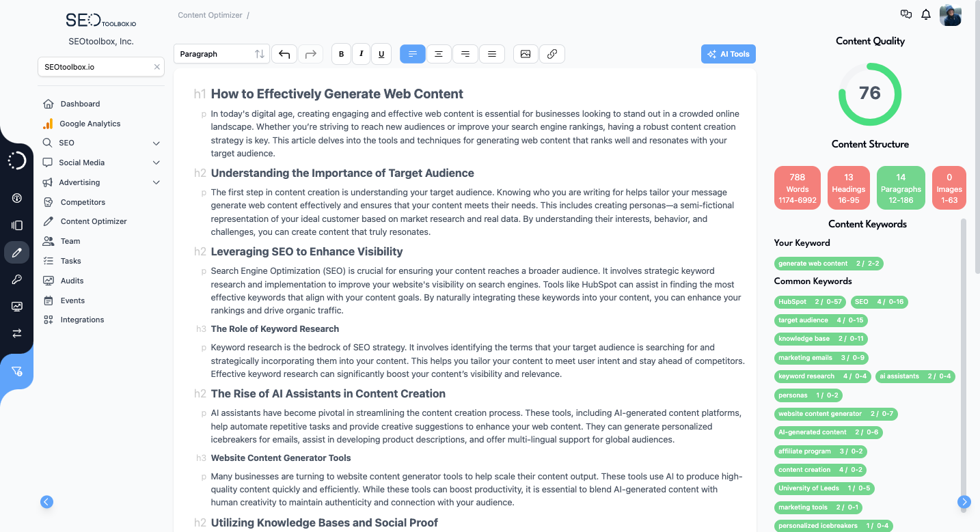
Task: Select the dark sidebar filter icon with badge
Action: point(17,371)
